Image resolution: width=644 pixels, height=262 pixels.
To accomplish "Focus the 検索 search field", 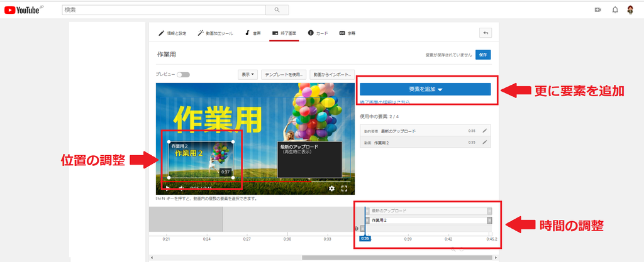I will (x=164, y=10).
